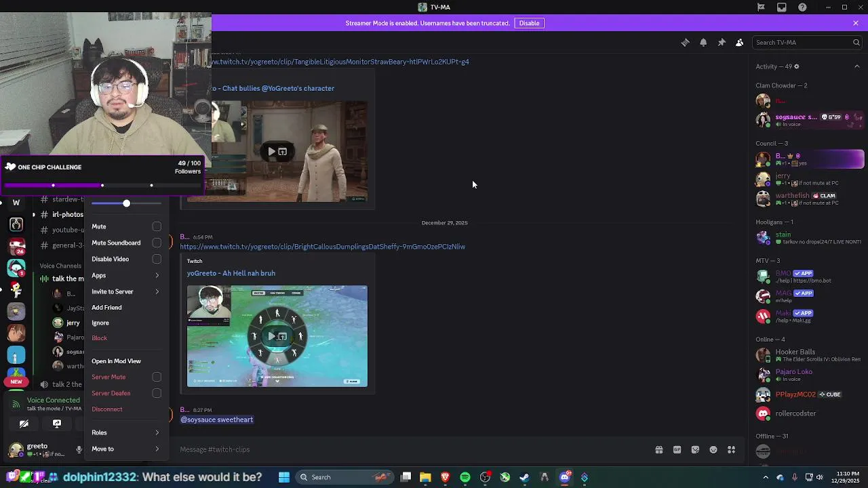868x488 pixels.
Task: Expand the Roles submenu
Action: click(125, 432)
